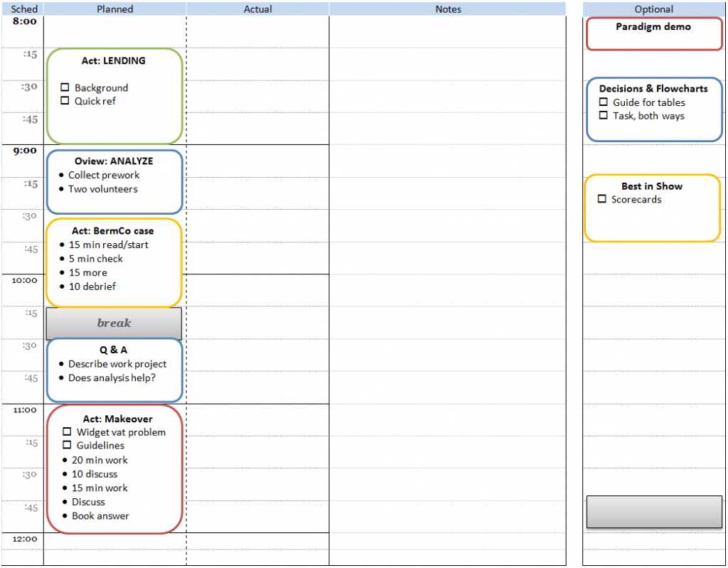The height and width of the screenshot is (568, 728).
Task: Tick the Quick ref checkbox
Action: (x=65, y=101)
